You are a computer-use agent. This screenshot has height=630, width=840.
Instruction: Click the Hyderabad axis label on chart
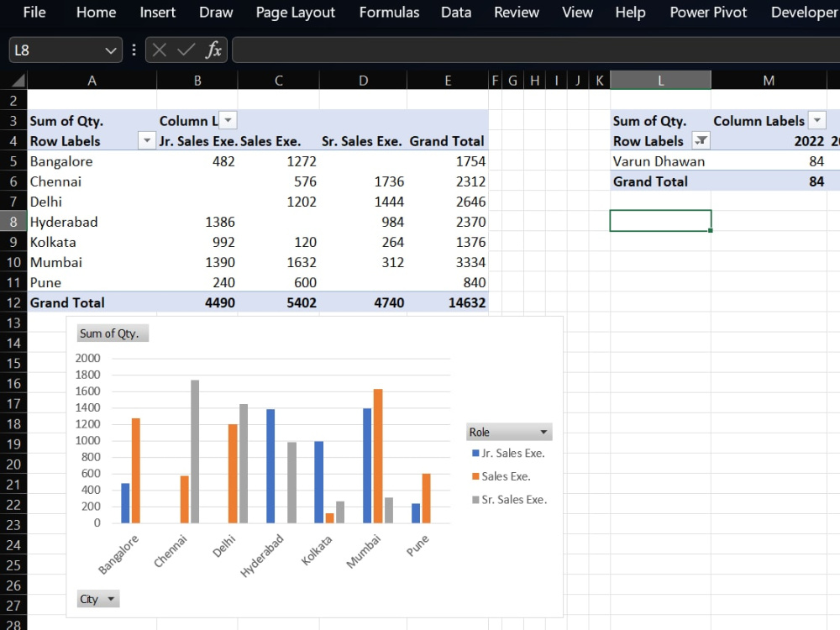click(x=261, y=555)
